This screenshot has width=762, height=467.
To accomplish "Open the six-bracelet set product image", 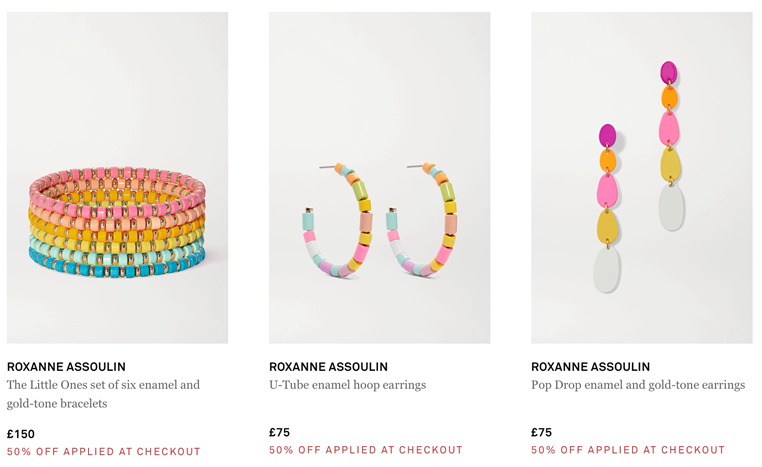I will (117, 178).
